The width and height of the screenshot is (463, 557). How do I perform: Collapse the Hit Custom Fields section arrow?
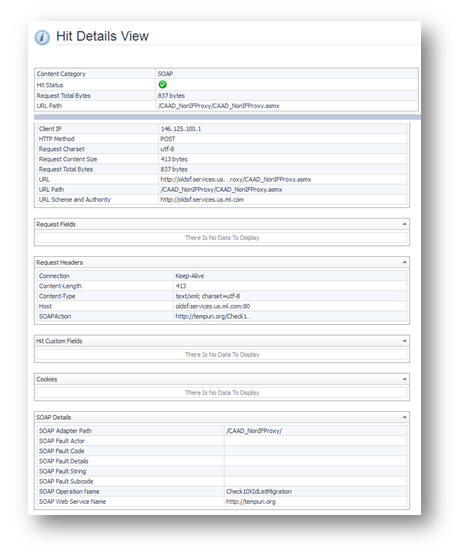(404, 341)
